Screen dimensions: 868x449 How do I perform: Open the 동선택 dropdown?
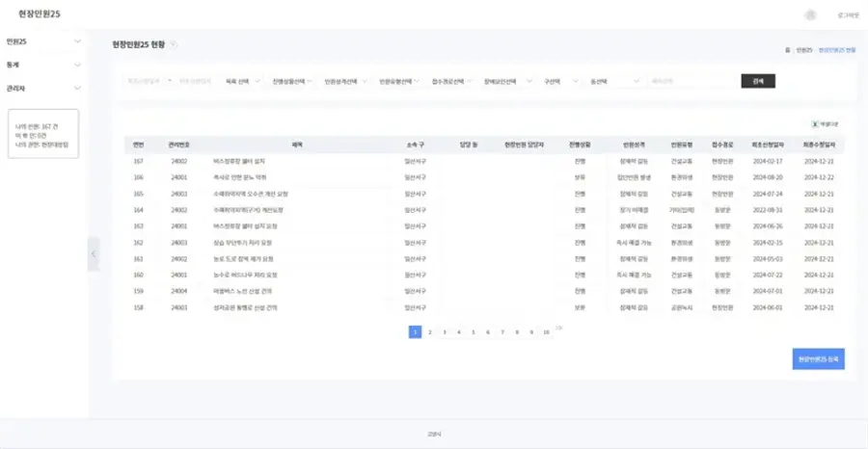click(x=614, y=81)
